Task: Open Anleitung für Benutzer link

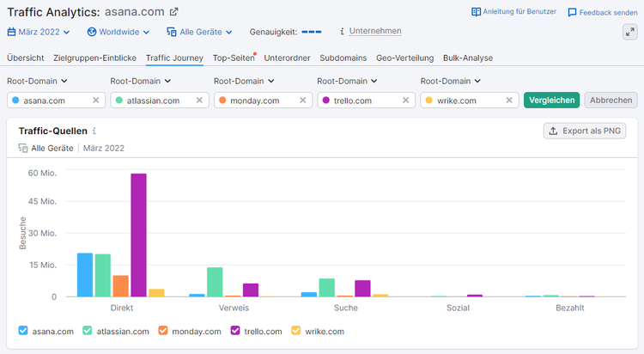Action: [x=514, y=12]
